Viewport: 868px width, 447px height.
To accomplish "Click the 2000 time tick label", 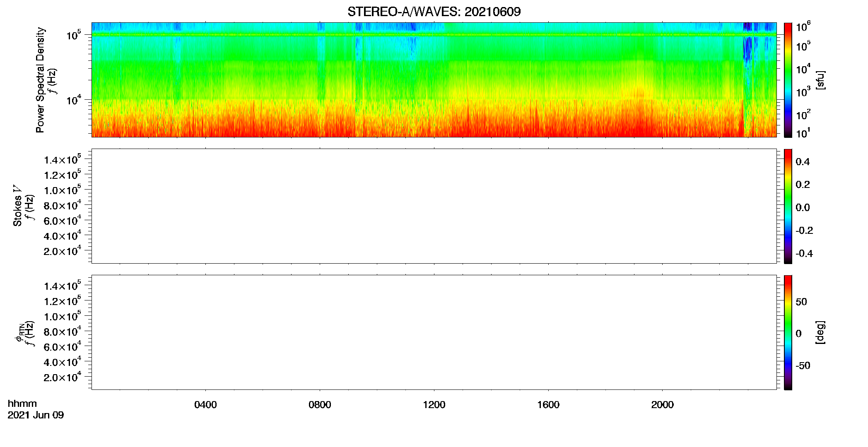I will point(662,405).
